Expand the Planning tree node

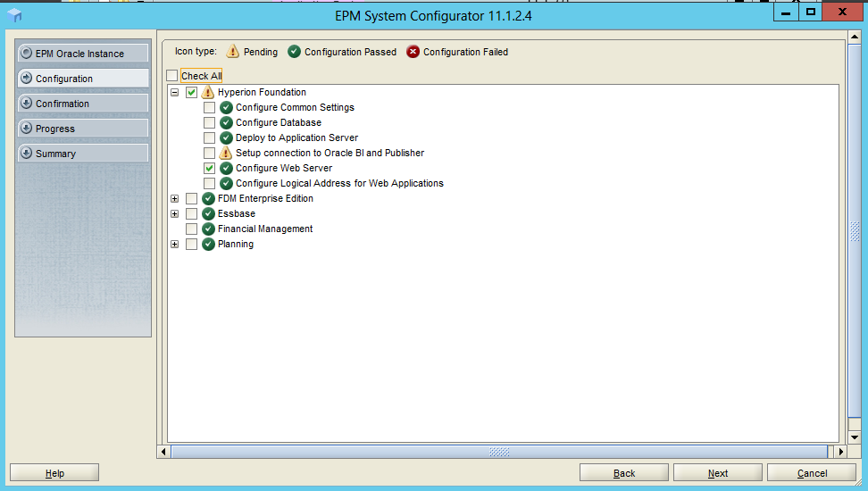(x=174, y=244)
